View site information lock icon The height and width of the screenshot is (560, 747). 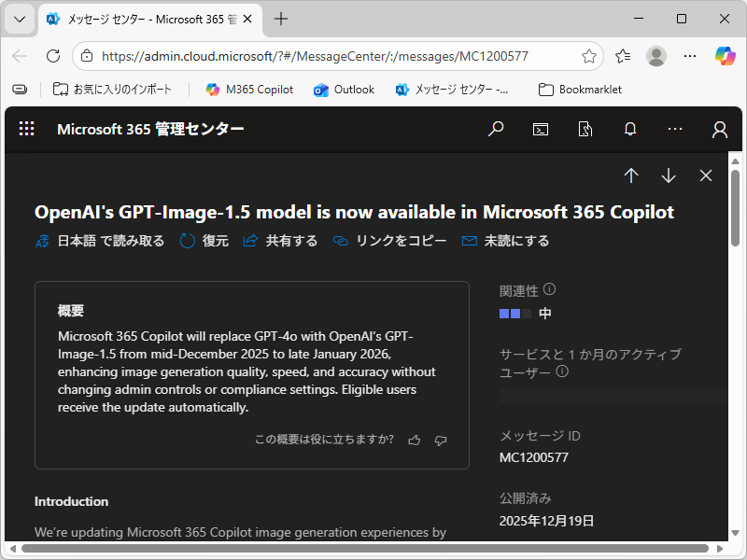point(87,56)
